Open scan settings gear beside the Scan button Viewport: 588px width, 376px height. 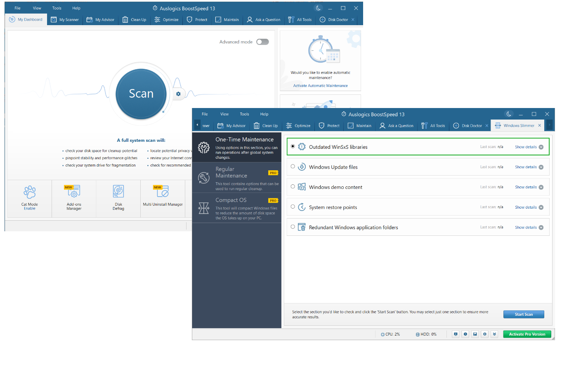tap(178, 94)
